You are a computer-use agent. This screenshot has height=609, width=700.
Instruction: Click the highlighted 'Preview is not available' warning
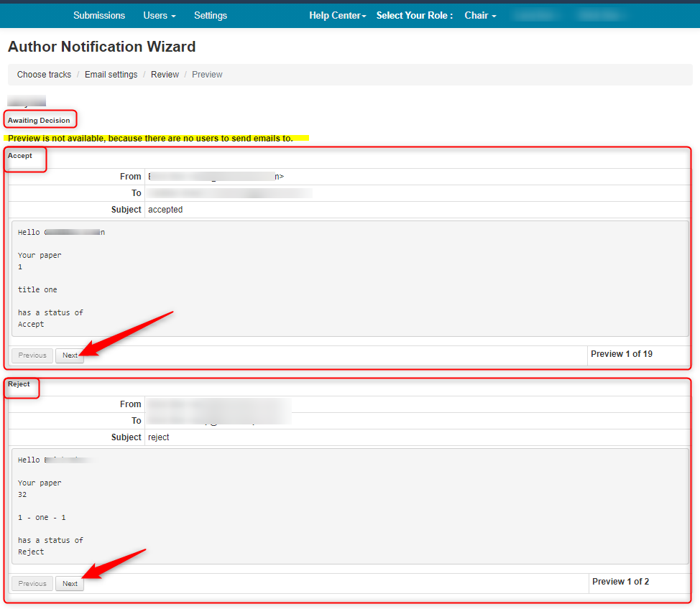click(151, 138)
